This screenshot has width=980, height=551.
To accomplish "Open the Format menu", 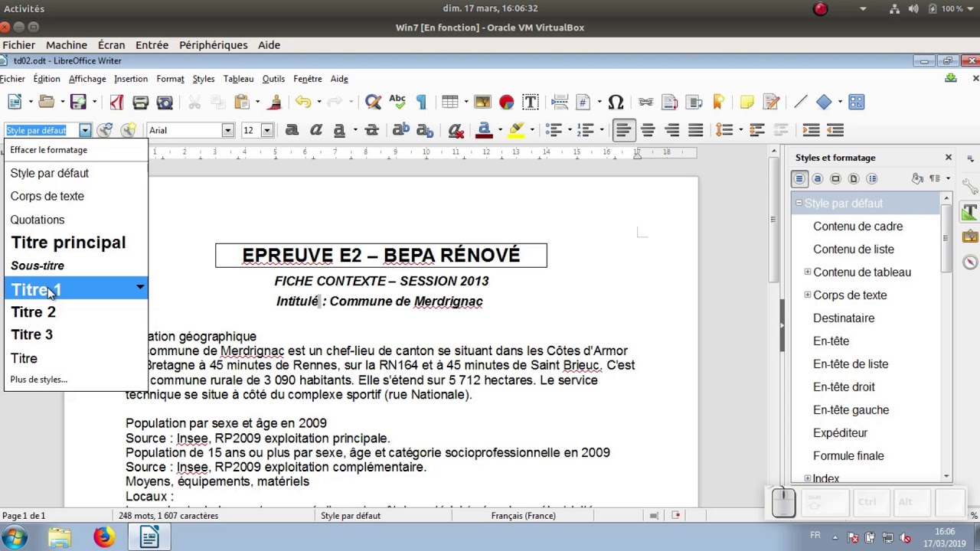I will (x=170, y=79).
